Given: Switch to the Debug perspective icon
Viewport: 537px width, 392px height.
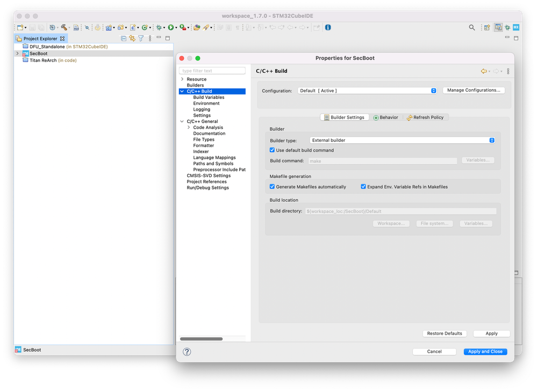Looking at the screenshot, I should [507, 27].
